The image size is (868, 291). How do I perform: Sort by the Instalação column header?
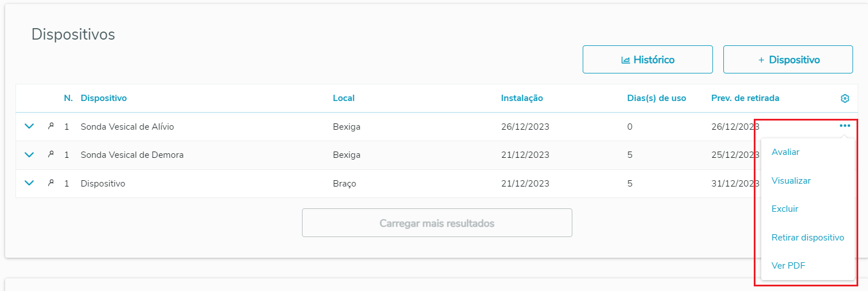[x=521, y=98]
